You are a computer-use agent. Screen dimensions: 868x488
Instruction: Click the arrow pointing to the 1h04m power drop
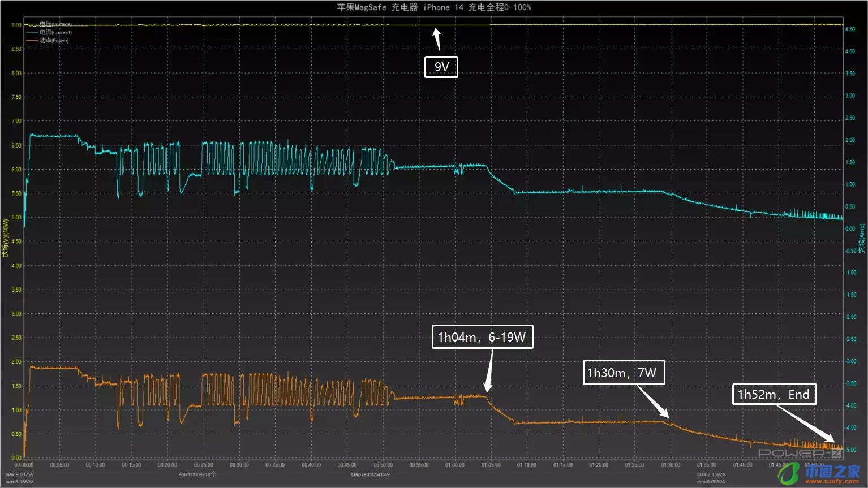[x=489, y=370]
